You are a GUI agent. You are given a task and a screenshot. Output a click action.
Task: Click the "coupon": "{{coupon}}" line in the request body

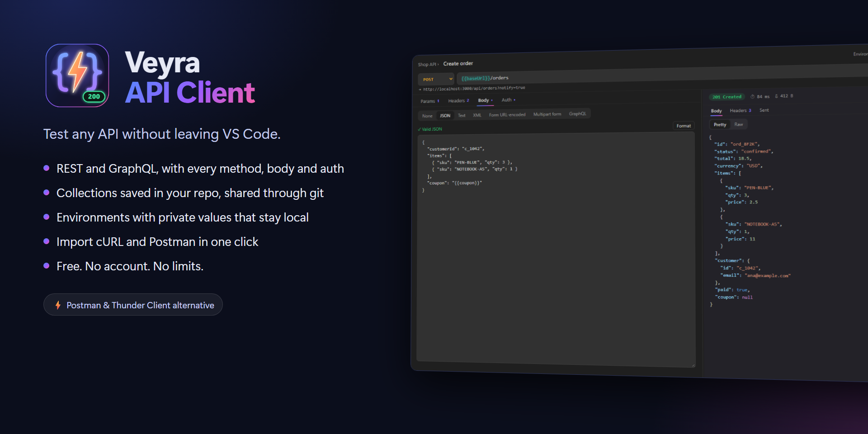tap(454, 183)
